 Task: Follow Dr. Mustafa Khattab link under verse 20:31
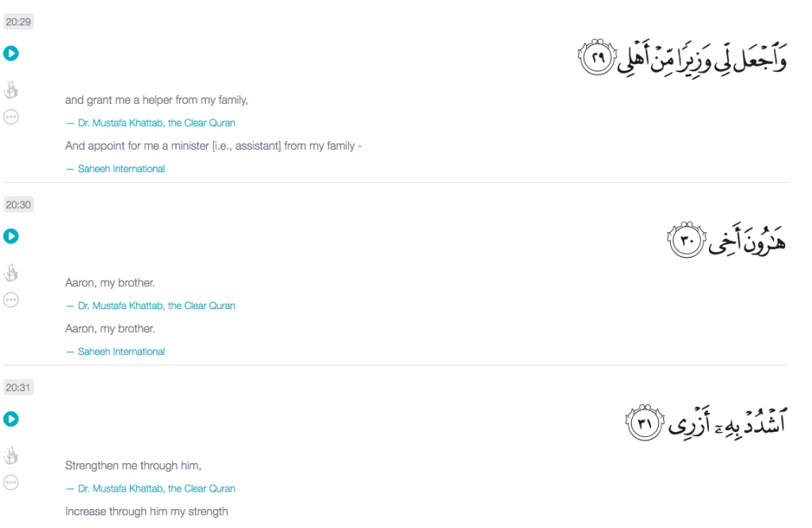point(156,488)
